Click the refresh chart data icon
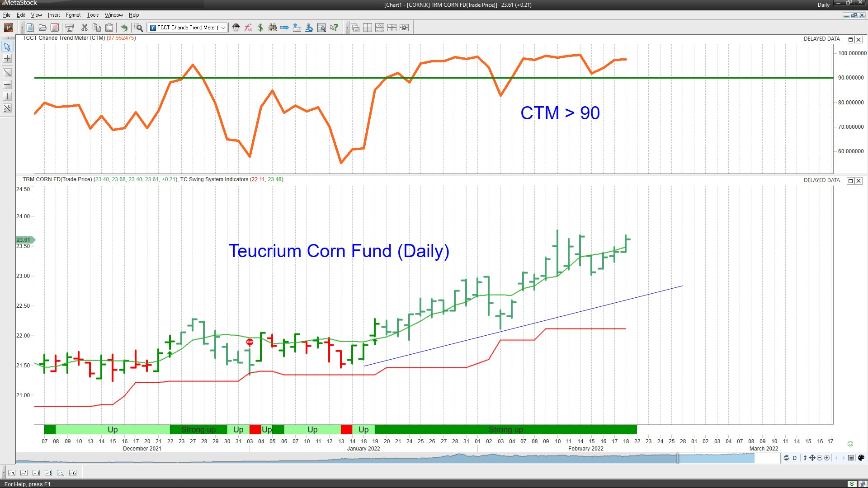 [786, 458]
